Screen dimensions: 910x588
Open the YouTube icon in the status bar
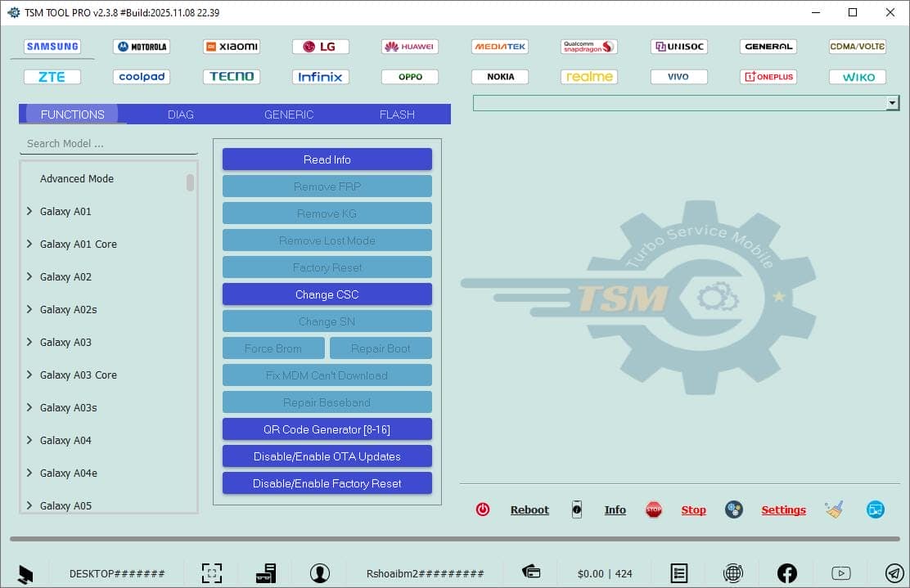[x=841, y=573]
